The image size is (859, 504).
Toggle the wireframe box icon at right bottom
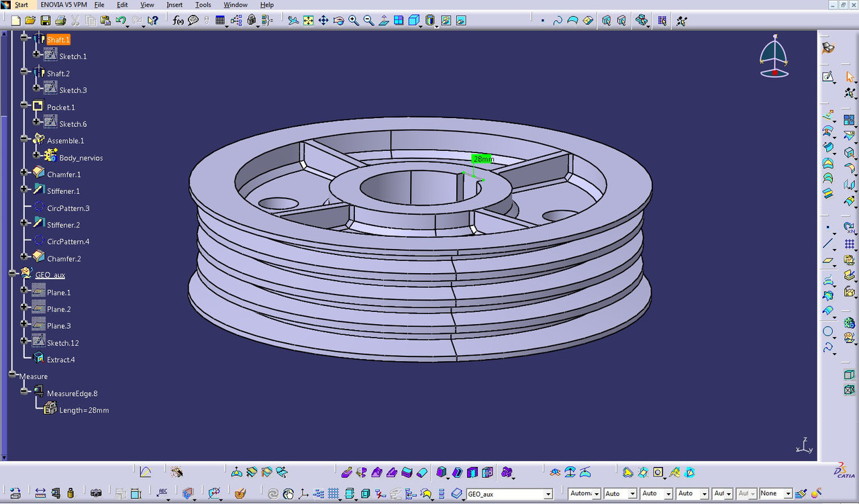point(850,389)
